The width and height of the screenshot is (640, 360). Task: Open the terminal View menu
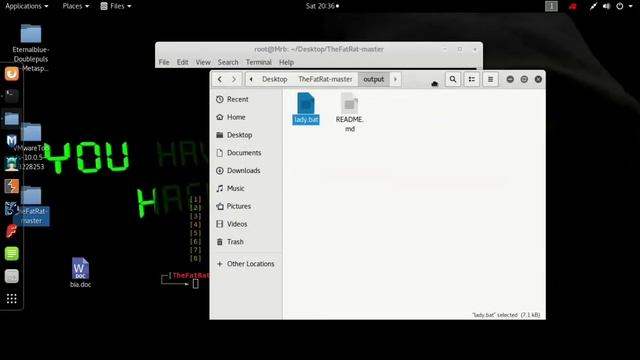point(203,62)
